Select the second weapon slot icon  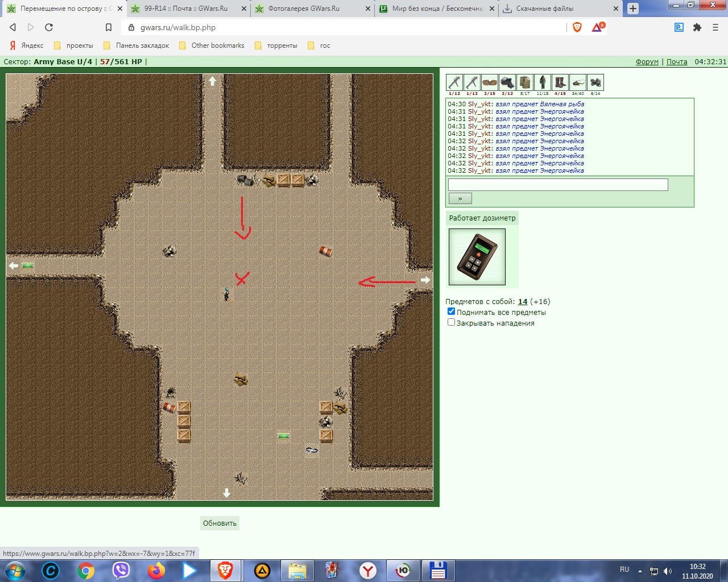[x=472, y=83]
